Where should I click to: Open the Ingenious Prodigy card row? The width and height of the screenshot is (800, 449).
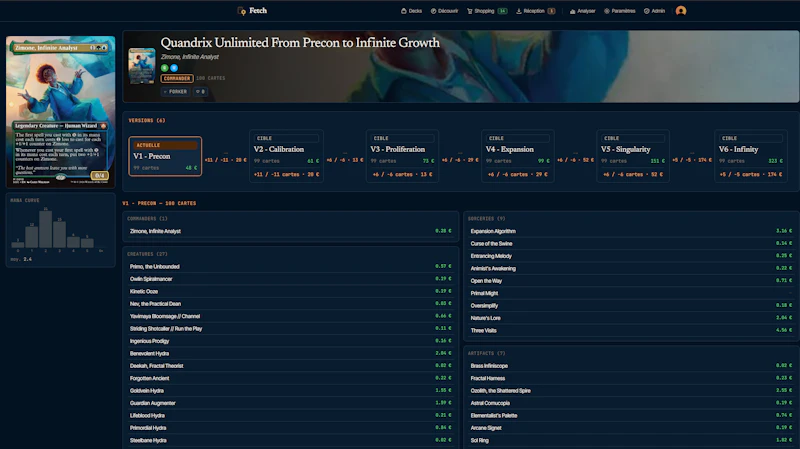click(x=290, y=341)
